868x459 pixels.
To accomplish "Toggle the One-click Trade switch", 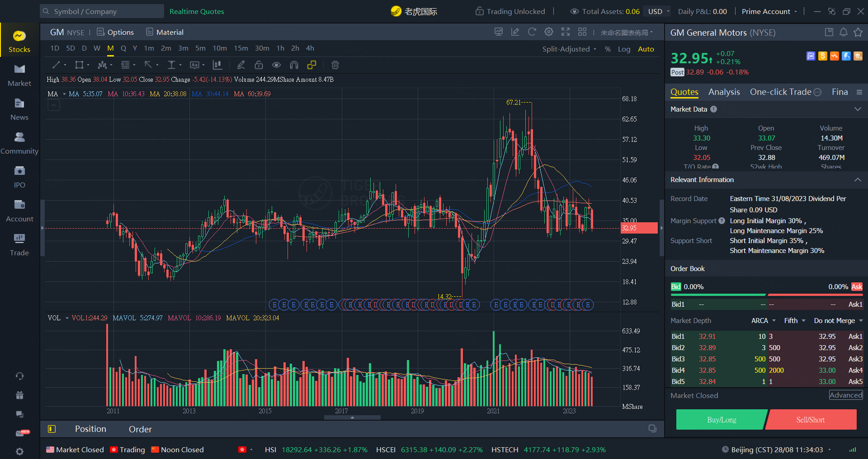I will coord(817,92).
